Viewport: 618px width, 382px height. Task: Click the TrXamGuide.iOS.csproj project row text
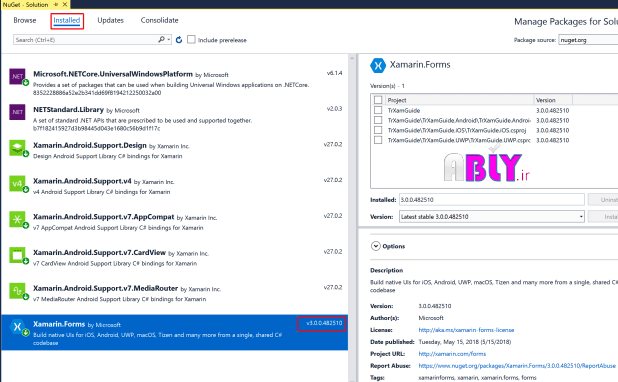click(x=457, y=130)
